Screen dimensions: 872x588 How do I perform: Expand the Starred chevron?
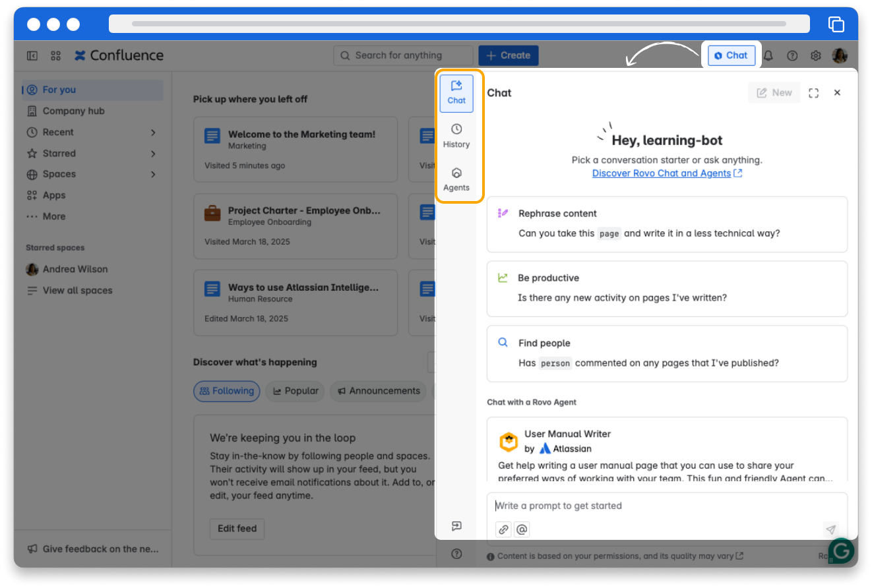pos(153,154)
